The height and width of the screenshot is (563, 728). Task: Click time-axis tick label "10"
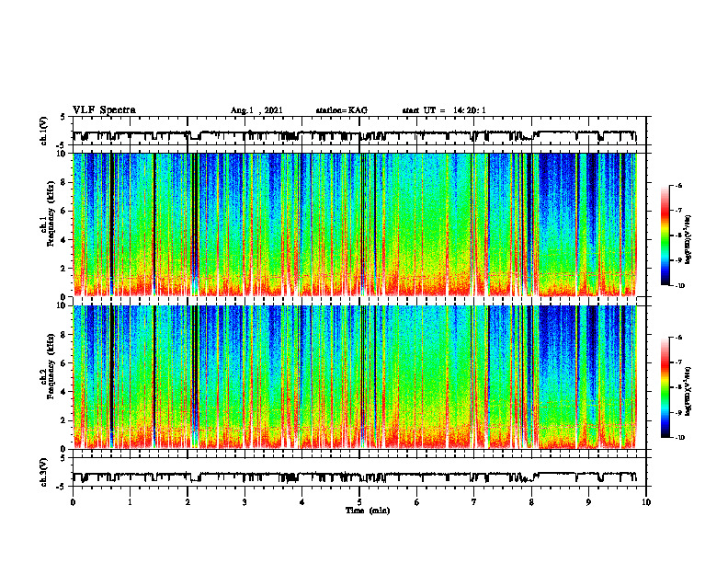(646, 502)
